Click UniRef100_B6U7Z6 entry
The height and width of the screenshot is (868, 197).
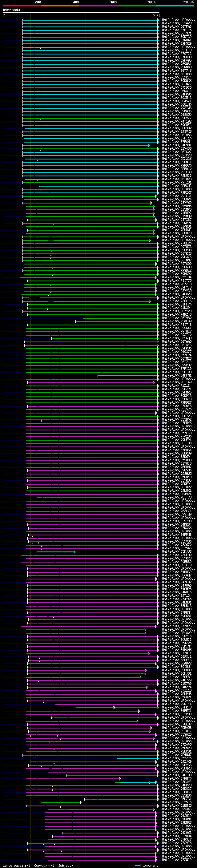click(x=176, y=416)
